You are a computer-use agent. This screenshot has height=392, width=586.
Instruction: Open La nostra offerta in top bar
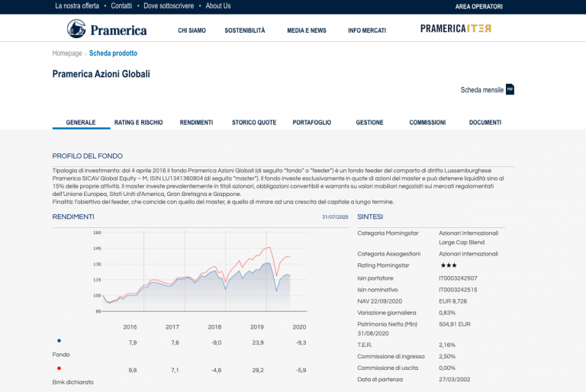point(77,6)
